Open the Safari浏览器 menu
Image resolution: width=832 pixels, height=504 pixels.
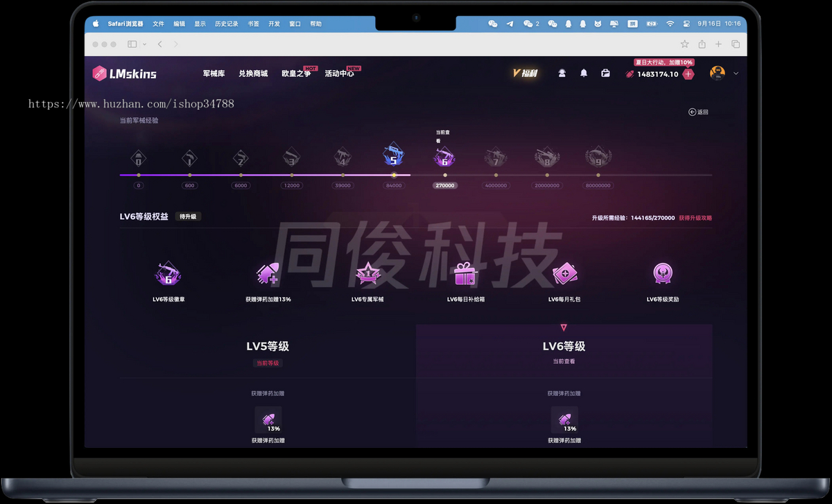[125, 24]
